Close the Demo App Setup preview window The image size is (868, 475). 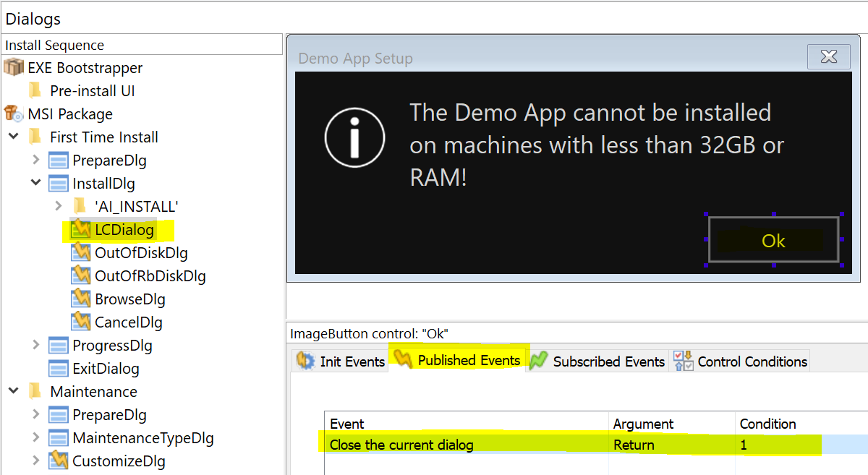[829, 57]
